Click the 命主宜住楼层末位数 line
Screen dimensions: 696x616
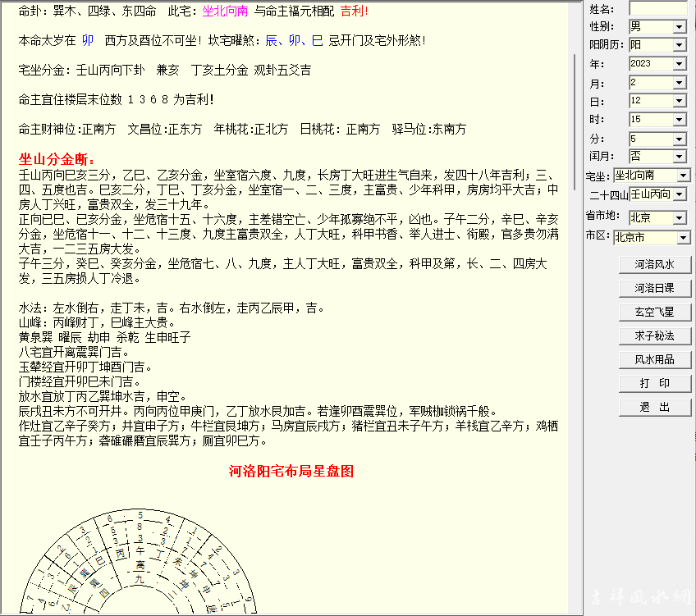tap(117, 100)
